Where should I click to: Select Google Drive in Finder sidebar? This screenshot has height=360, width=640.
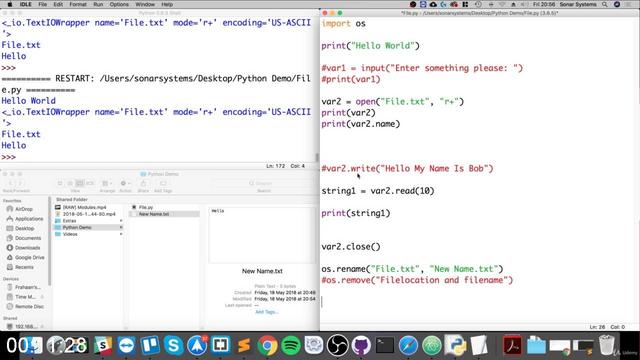tap(29, 258)
